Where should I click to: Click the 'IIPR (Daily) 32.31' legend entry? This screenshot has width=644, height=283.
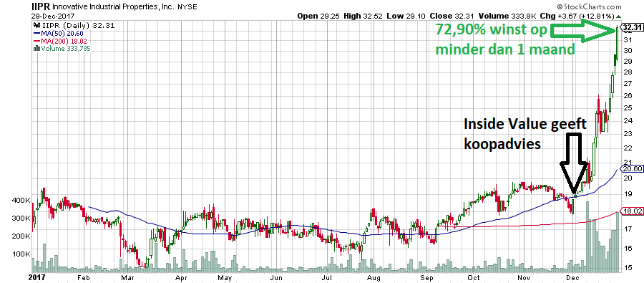(74, 26)
